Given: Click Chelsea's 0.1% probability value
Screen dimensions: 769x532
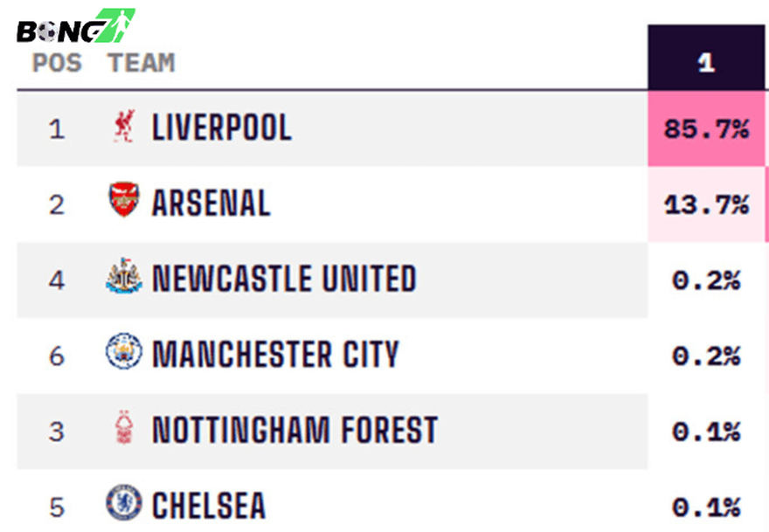Looking at the screenshot, I should click(706, 507).
